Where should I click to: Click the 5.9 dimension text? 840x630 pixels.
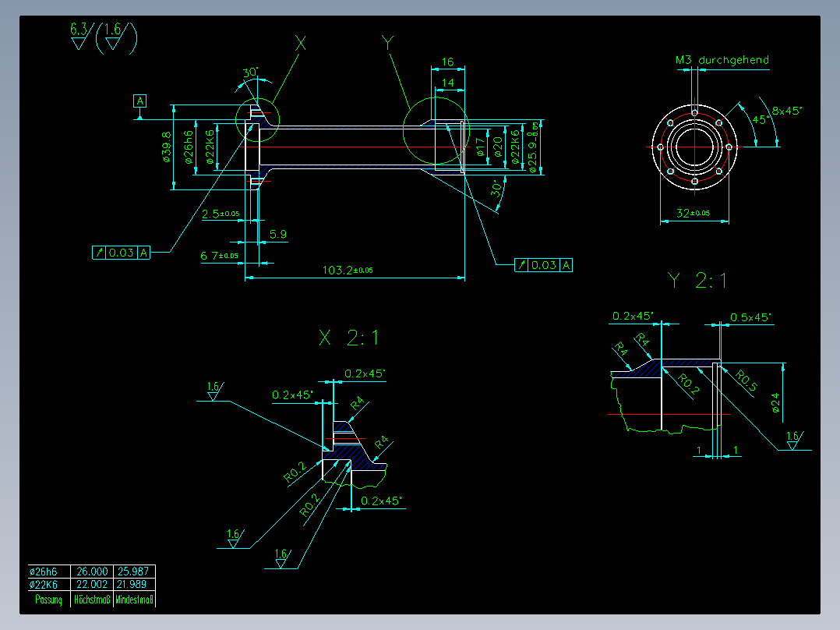click(x=277, y=235)
